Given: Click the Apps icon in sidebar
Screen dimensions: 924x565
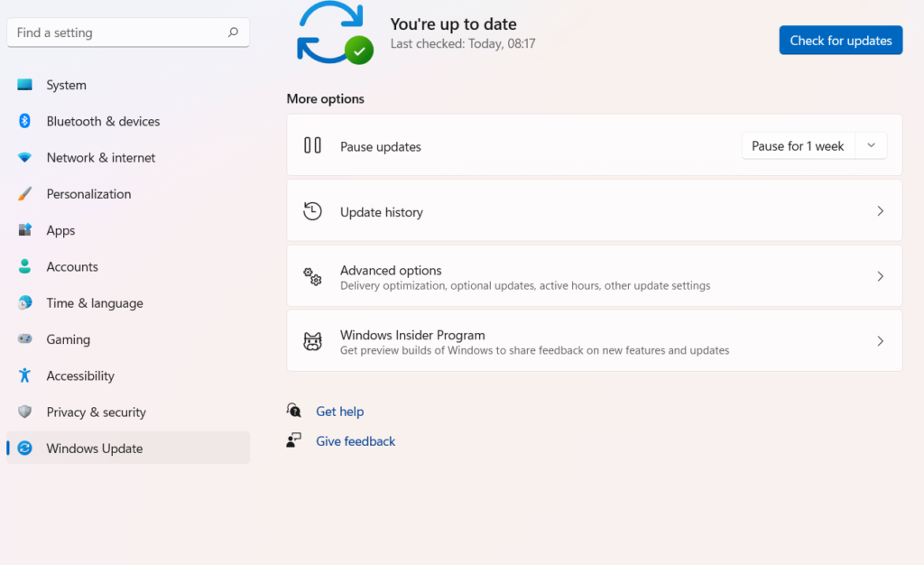Looking at the screenshot, I should pos(24,230).
